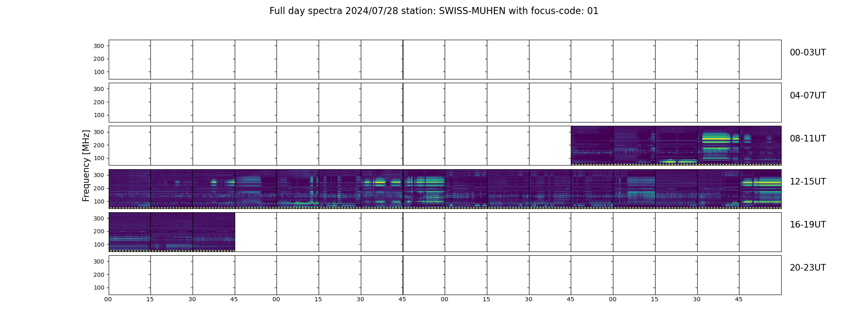Click the 200 tick of the 16-19UT row

click(x=99, y=231)
